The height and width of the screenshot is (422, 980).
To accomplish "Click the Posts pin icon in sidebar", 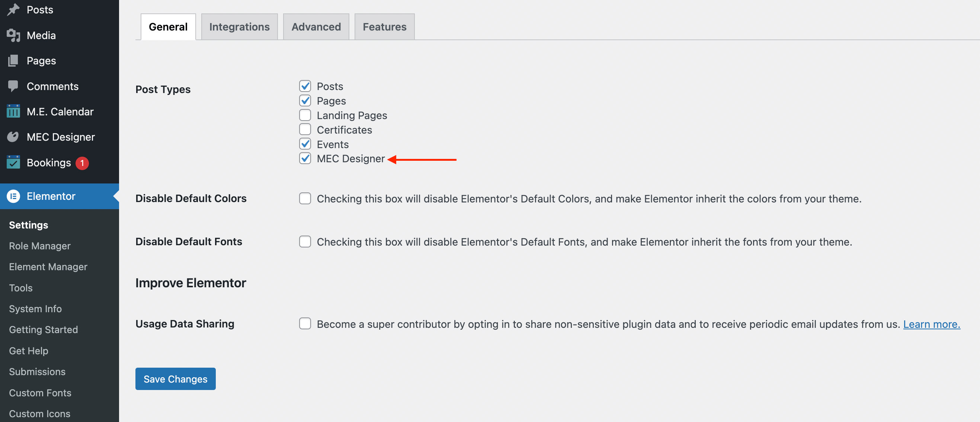I will click(x=13, y=10).
